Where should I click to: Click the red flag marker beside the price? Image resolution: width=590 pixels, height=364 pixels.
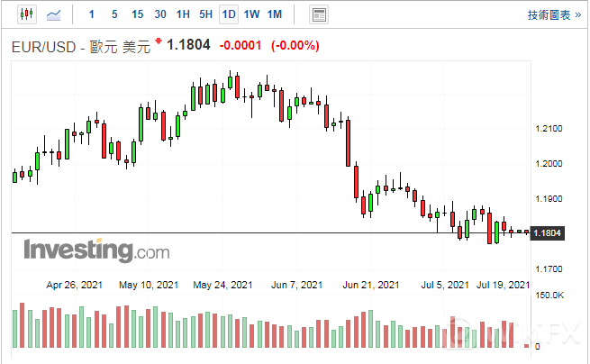click(159, 42)
